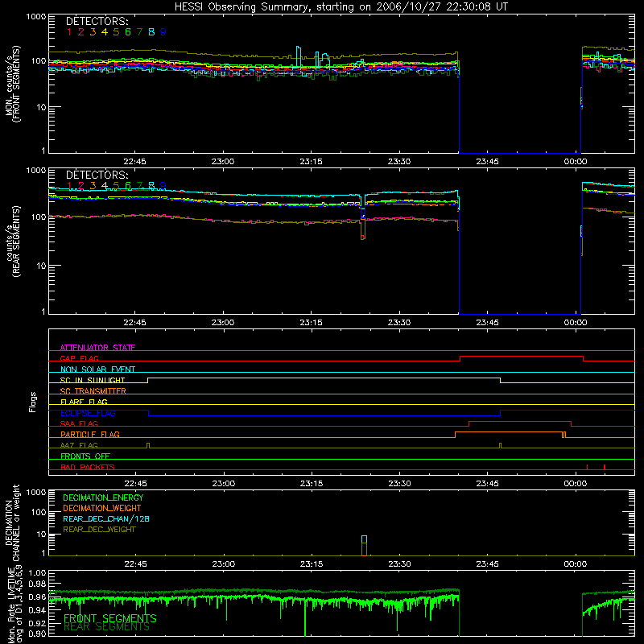Click the ATTENUATOR_STATE flag label
The width and height of the screenshot is (644, 644).
[x=97, y=348]
